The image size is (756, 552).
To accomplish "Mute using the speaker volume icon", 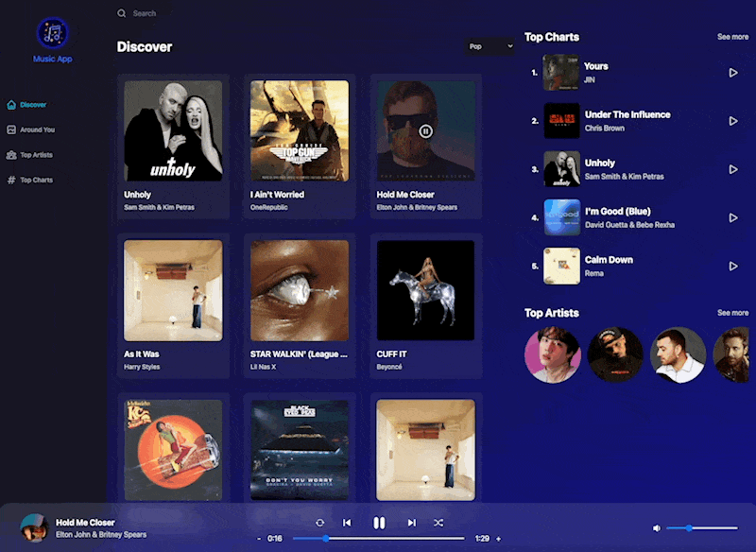I will pyautogui.click(x=656, y=528).
